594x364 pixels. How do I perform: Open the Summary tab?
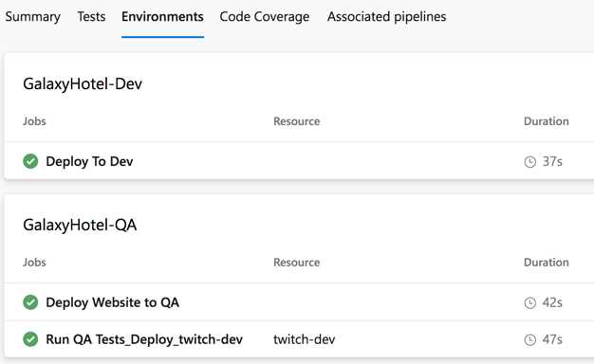[x=33, y=17]
